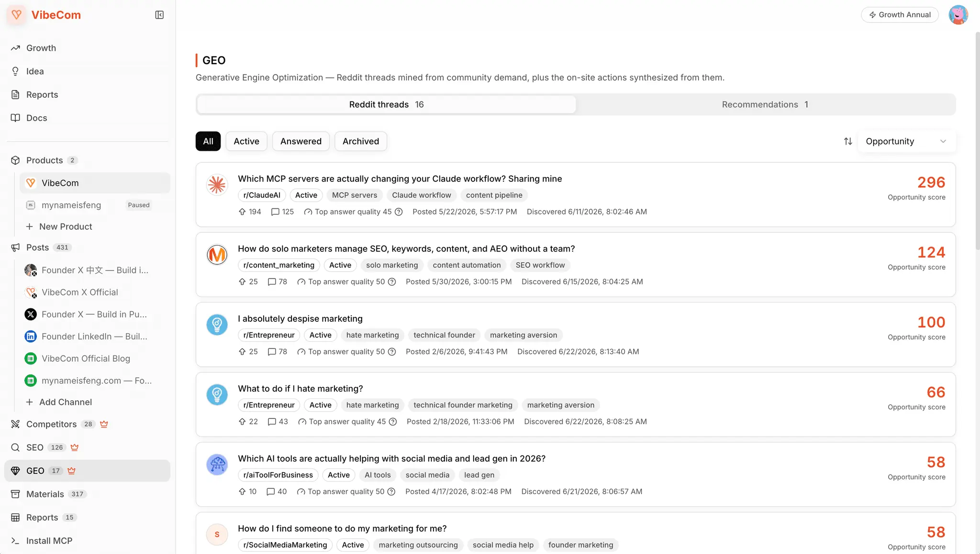
Task: Open Reports with 15 items
Action: [87, 518]
